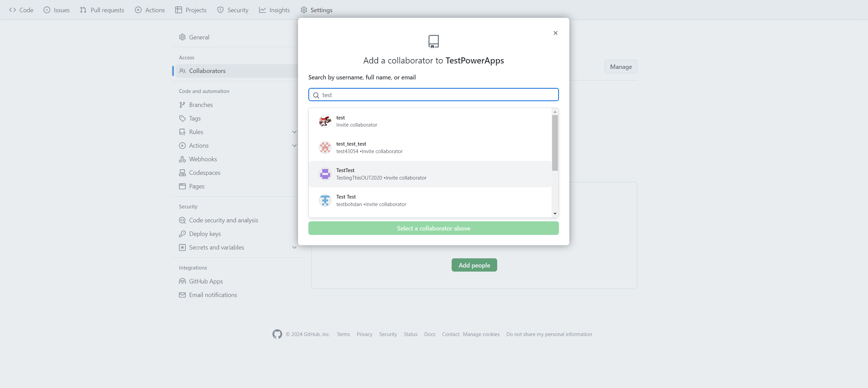Viewport: 868px width, 388px height.
Task: Click the Webhooks icon in the sidebar
Action: [182, 159]
